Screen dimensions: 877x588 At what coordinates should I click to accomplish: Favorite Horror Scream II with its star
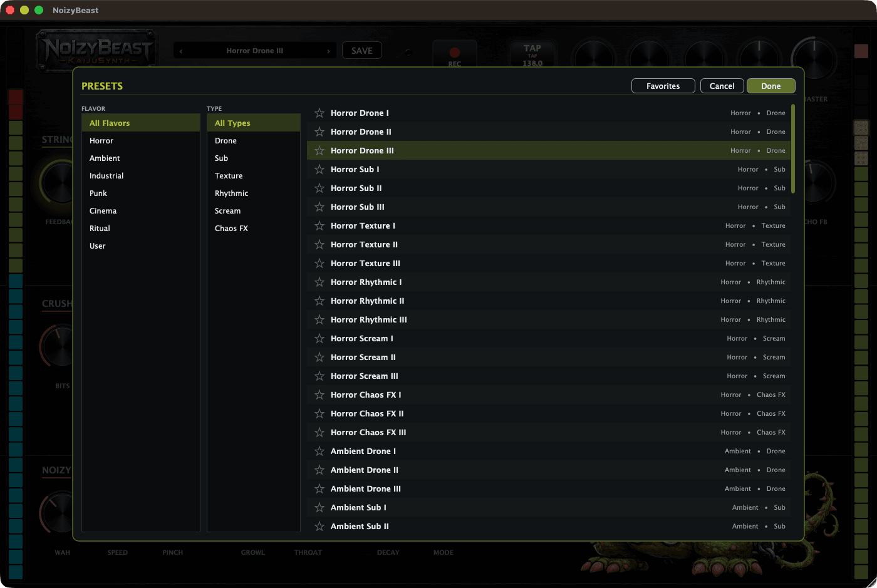(319, 358)
